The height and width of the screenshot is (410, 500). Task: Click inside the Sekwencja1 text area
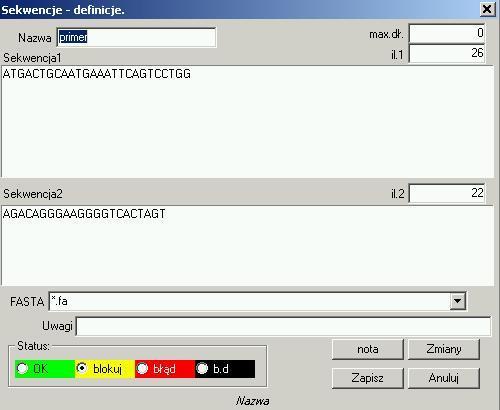pos(247,122)
